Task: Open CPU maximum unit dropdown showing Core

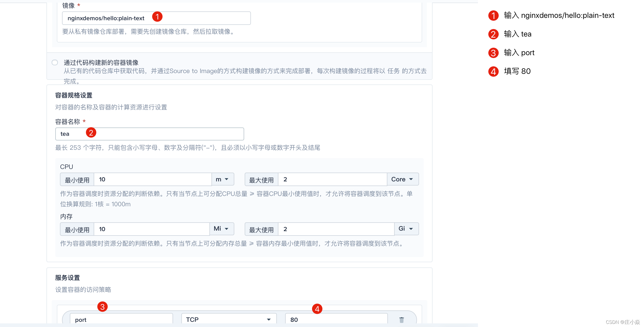Action: click(x=402, y=179)
